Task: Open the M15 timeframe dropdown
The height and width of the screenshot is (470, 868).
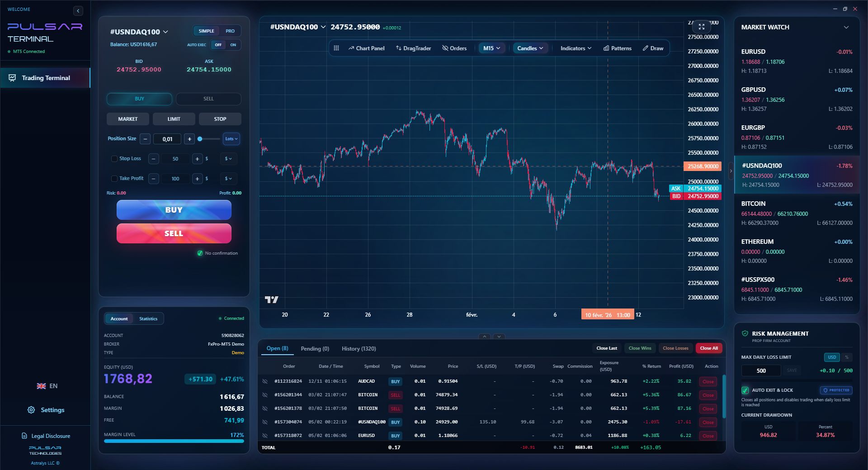Action: point(491,48)
